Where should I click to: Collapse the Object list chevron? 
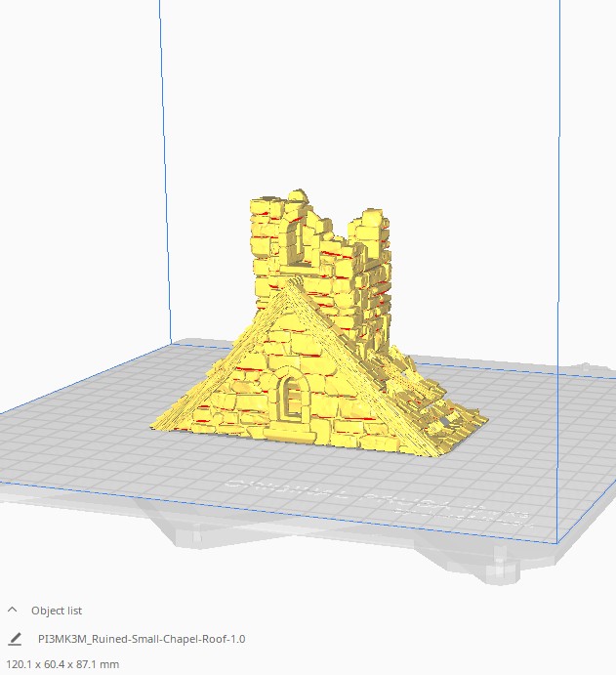tap(13, 610)
